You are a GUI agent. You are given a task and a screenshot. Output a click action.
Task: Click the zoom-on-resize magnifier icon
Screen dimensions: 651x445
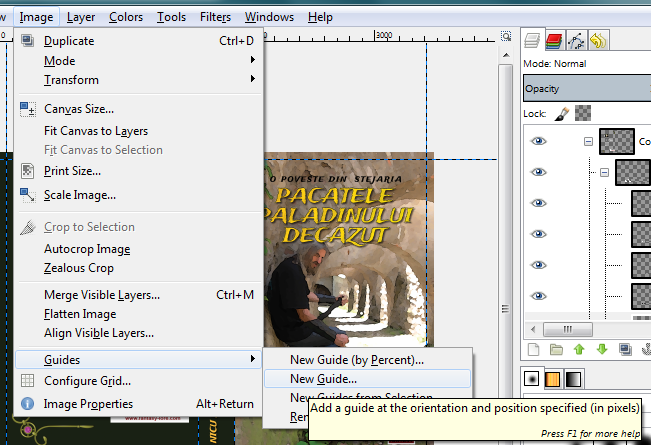(506, 36)
